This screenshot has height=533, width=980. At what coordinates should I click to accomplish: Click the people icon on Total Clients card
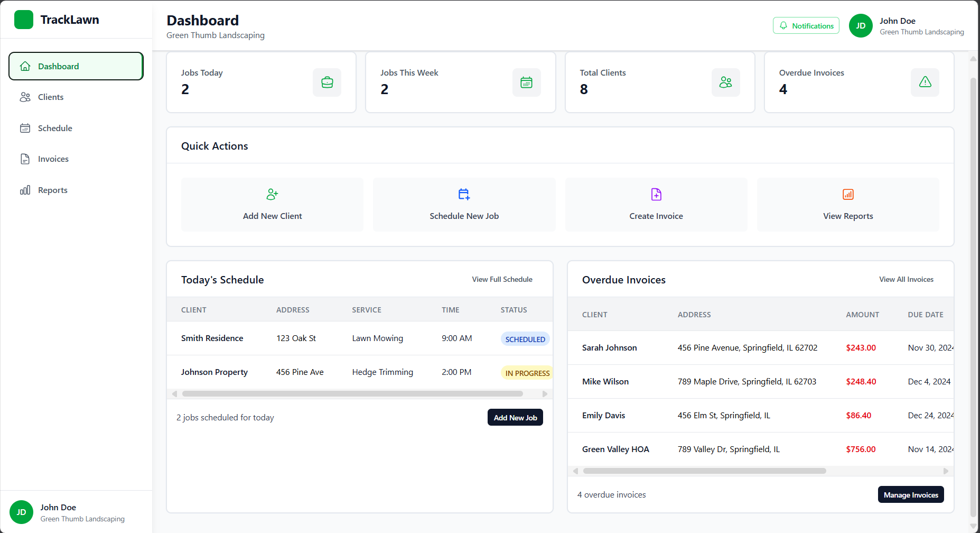pyautogui.click(x=725, y=82)
